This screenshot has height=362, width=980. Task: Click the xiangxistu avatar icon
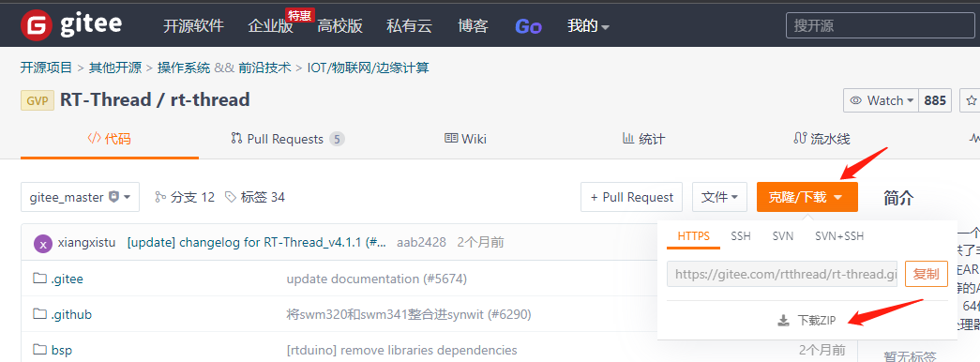(43, 243)
